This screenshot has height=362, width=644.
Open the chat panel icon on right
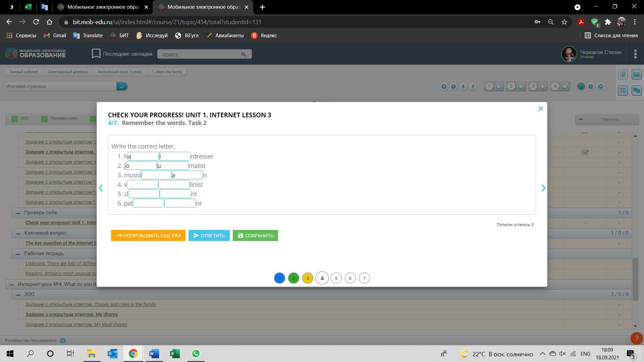pyautogui.click(x=636, y=90)
